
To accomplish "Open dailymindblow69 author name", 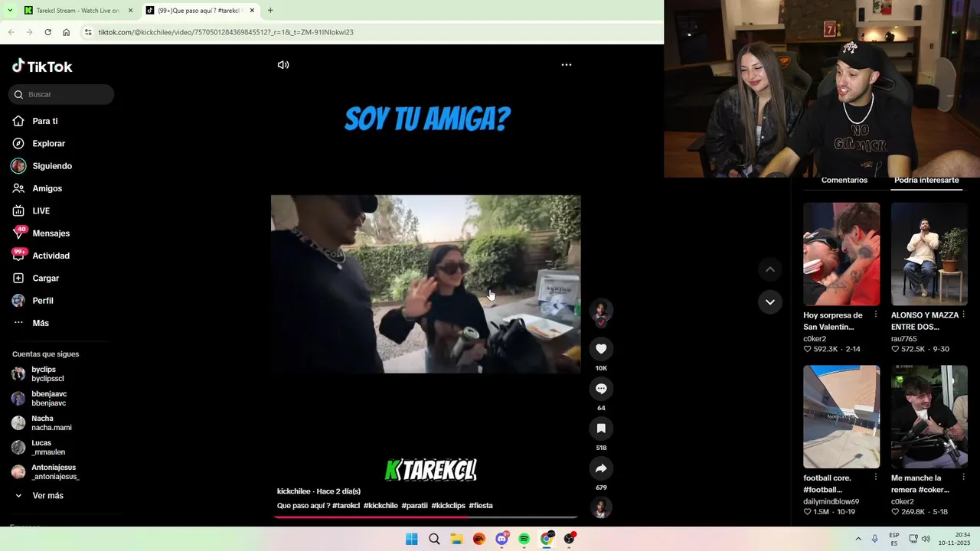I will [831, 501].
